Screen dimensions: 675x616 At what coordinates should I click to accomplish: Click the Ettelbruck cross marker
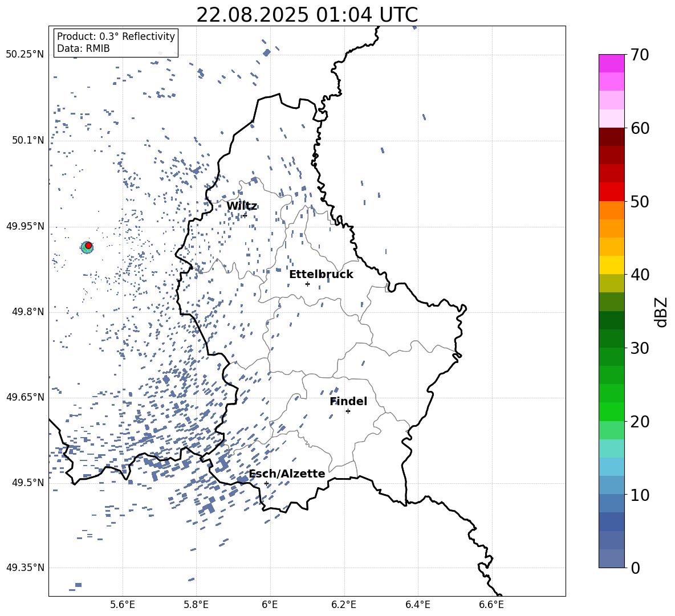click(x=307, y=284)
